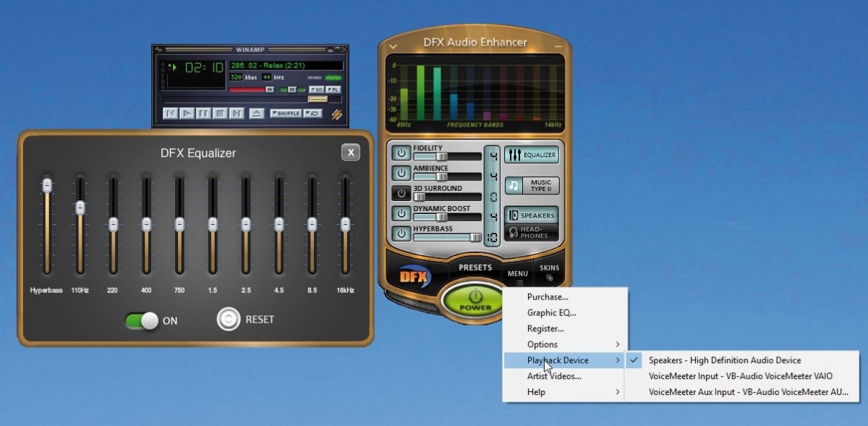Click the eject button in Winamp
The height and width of the screenshot is (426, 868).
256,114
